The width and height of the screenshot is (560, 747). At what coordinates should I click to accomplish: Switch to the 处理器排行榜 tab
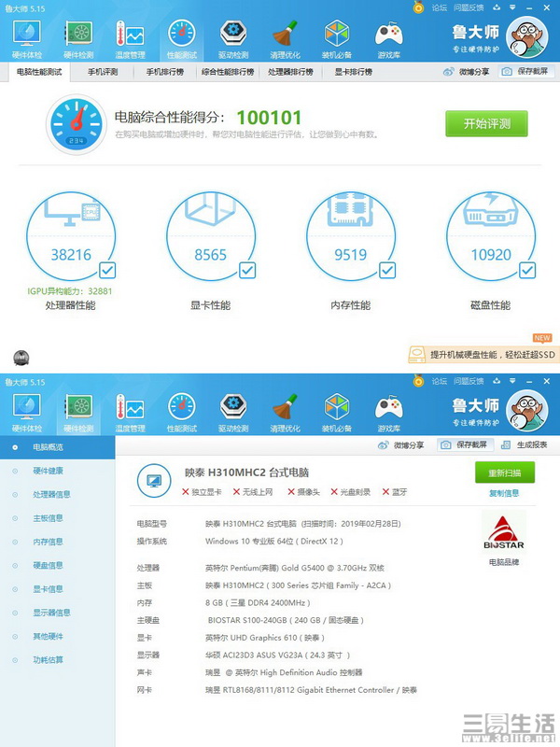[290, 72]
